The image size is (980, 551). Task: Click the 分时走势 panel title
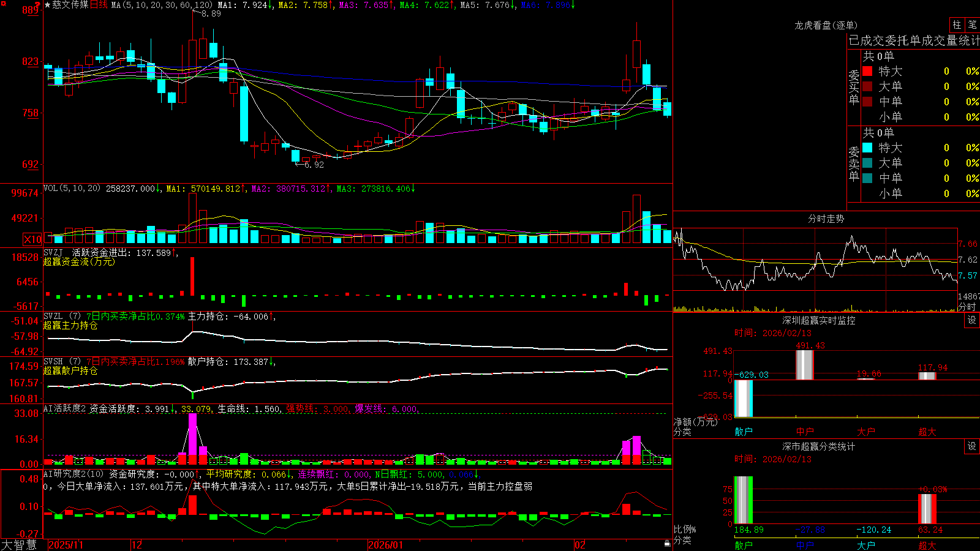click(826, 219)
